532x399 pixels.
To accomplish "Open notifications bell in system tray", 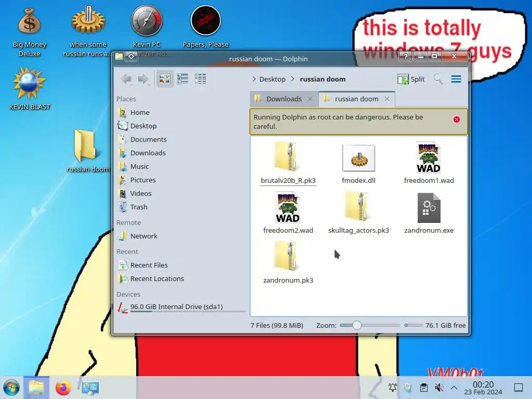I will 393,387.
